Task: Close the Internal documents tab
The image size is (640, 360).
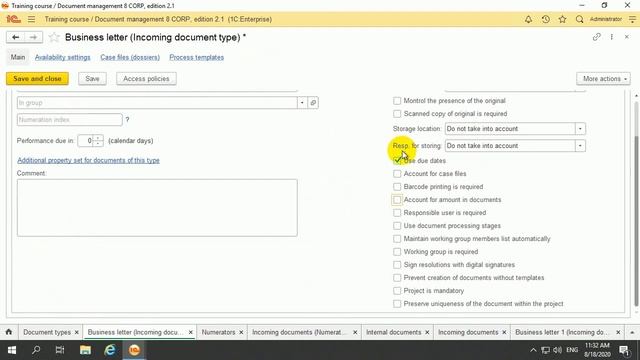Action: 427,332
